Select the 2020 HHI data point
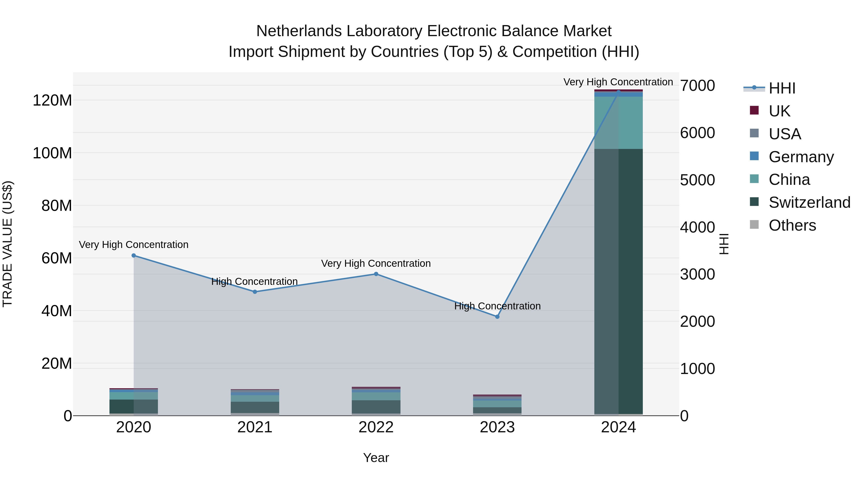 (134, 256)
